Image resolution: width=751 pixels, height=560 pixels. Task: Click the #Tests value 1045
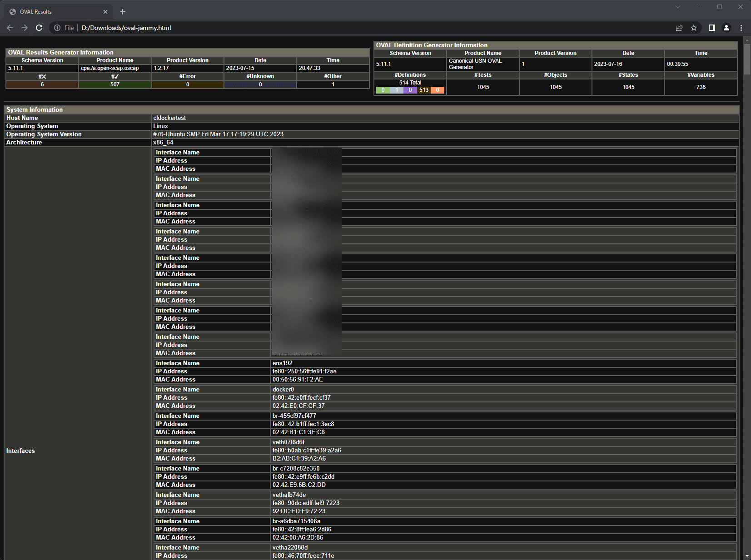483,87
